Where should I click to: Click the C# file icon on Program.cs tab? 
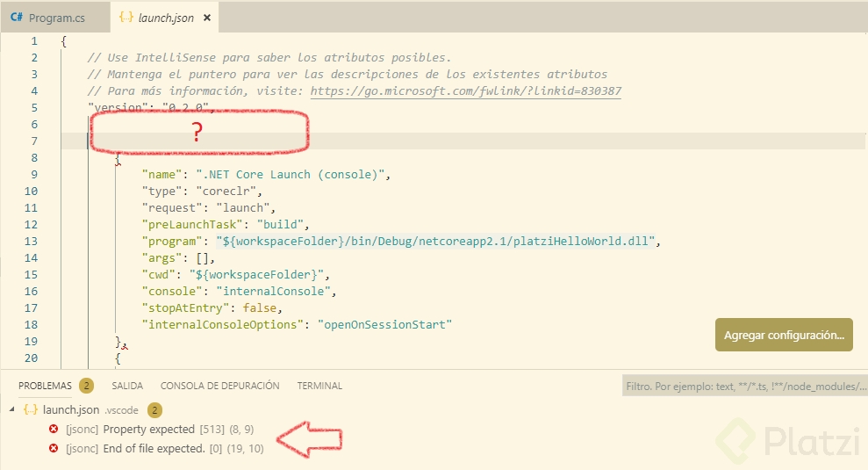pos(17,18)
